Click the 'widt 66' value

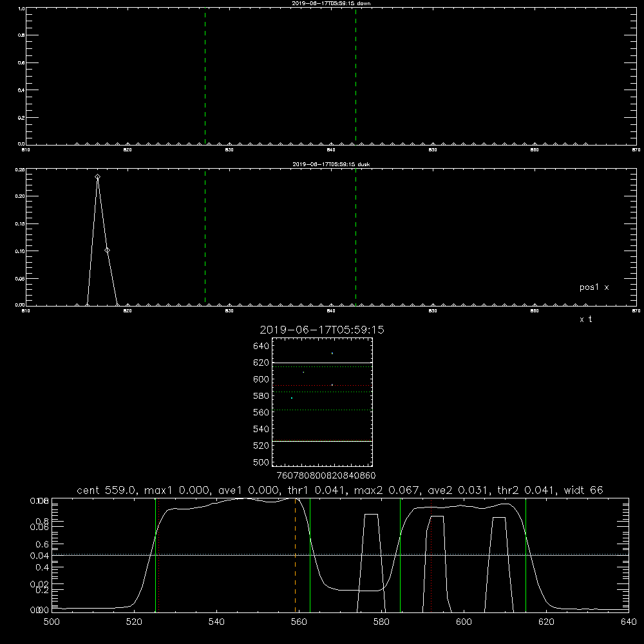coord(583,490)
